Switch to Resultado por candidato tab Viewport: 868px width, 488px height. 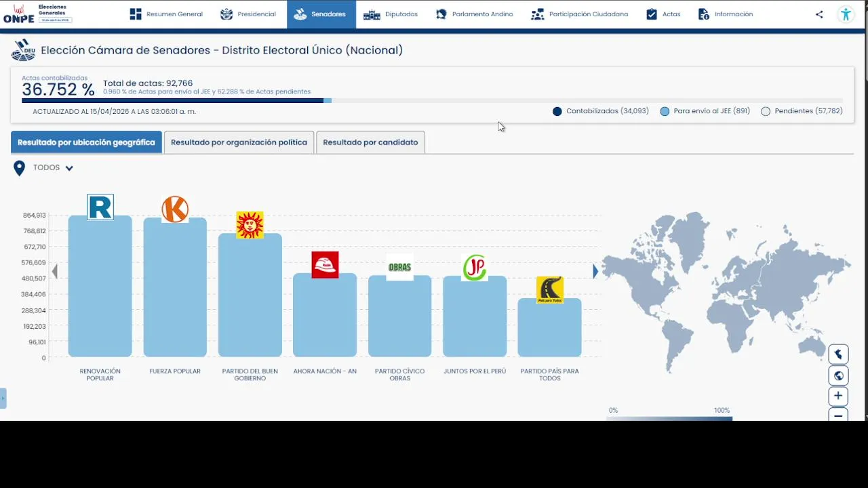[370, 142]
